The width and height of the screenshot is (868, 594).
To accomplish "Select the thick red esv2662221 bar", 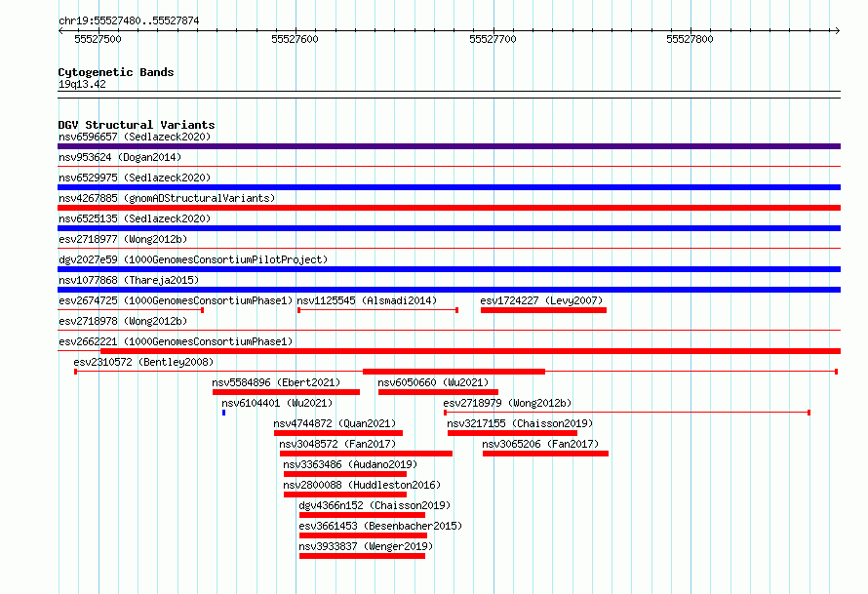I will click(x=470, y=351).
